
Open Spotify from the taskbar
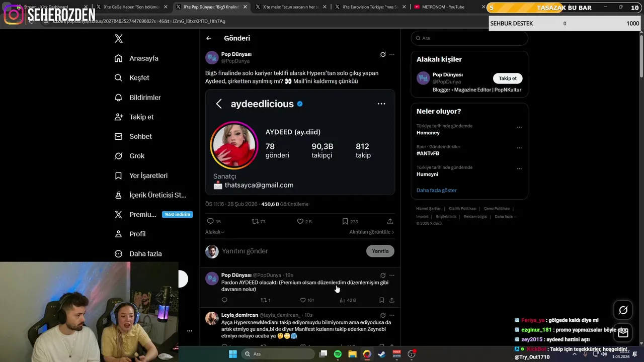[338, 354]
